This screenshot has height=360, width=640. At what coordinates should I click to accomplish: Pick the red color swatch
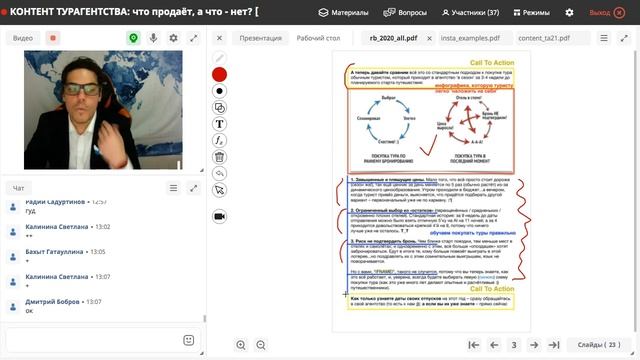point(219,74)
